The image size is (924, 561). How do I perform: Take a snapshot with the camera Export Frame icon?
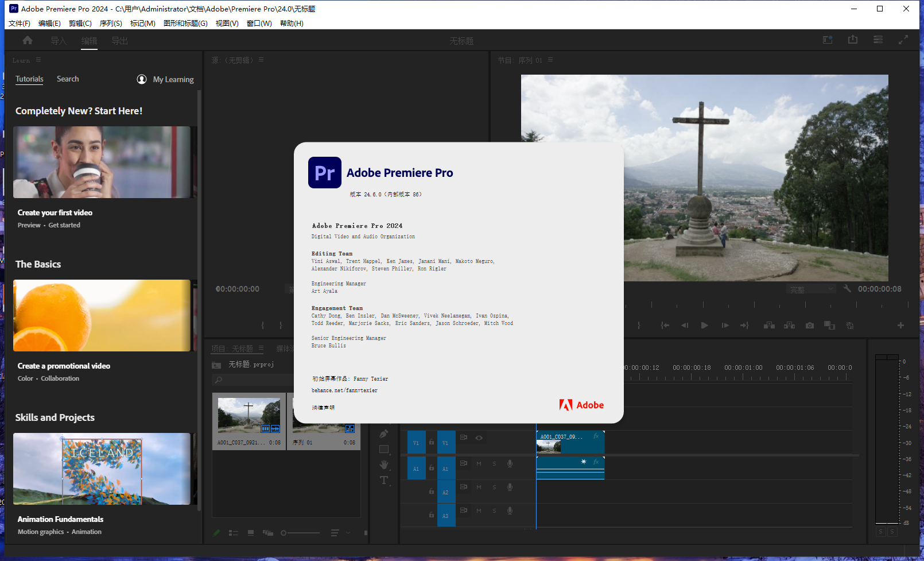[809, 325]
